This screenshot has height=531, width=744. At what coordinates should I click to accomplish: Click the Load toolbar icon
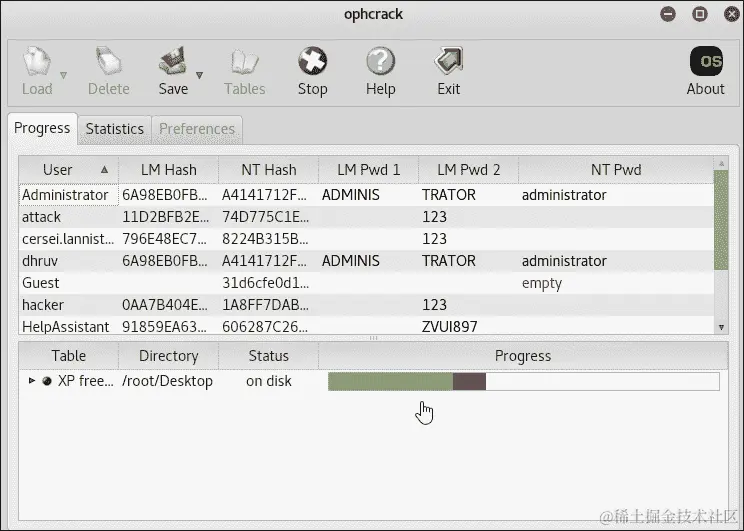37,61
